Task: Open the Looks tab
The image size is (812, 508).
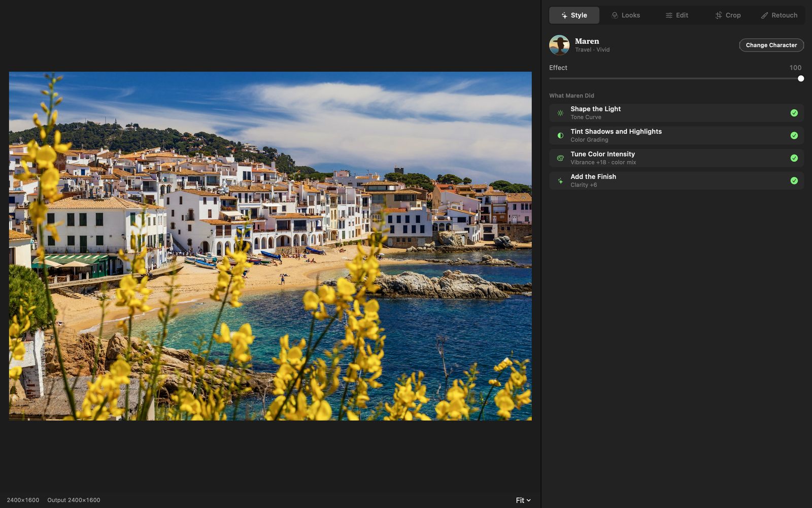Action: (625, 15)
